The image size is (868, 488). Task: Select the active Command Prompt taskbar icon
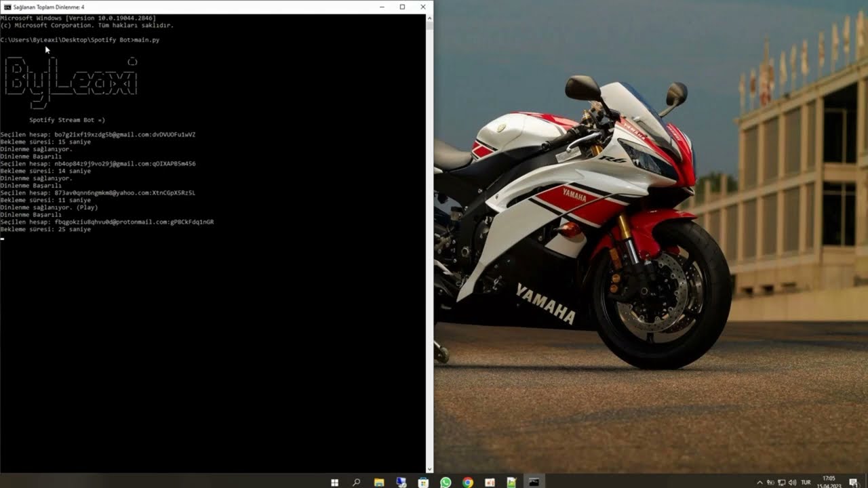(x=534, y=483)
